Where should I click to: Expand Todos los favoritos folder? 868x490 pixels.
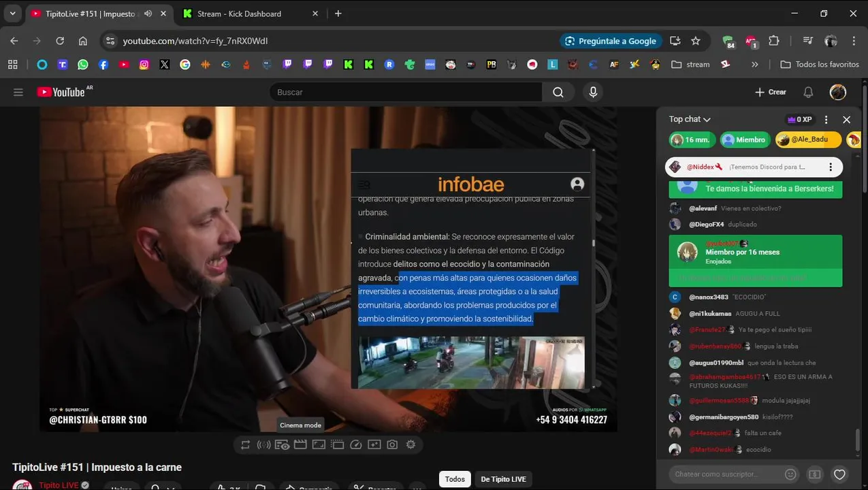820,65
